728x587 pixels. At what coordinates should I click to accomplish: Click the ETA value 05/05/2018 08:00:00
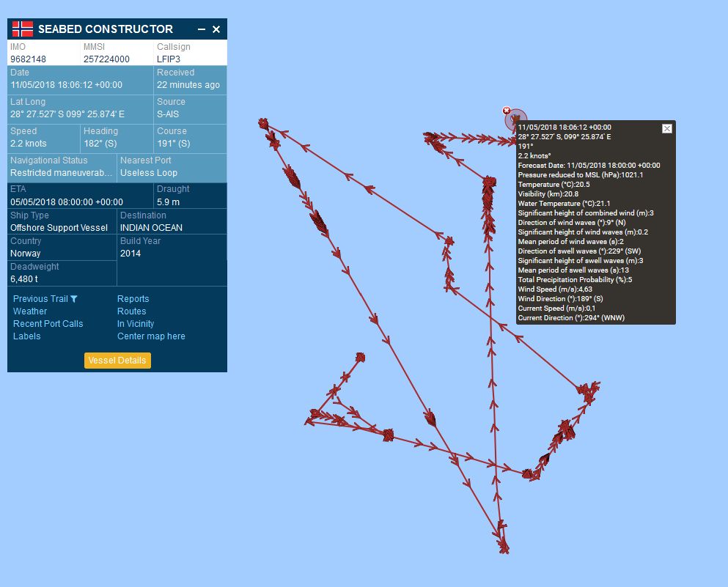point(67,202)
